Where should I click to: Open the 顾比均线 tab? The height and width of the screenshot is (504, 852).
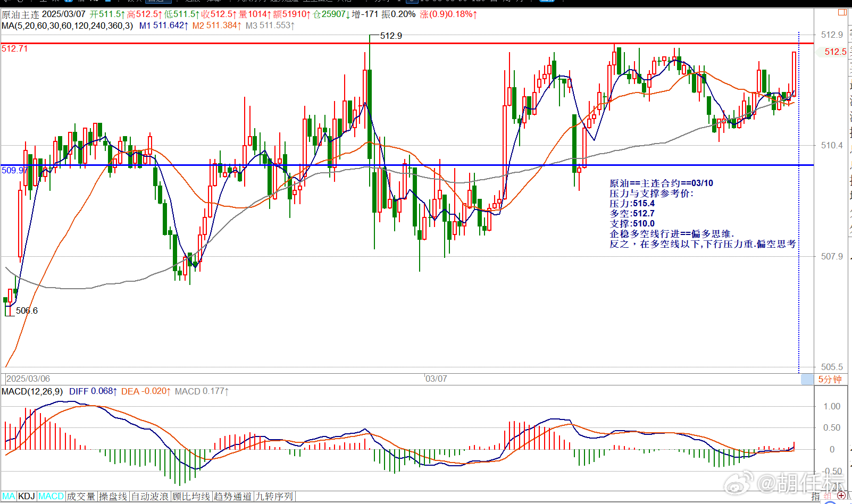191,496
